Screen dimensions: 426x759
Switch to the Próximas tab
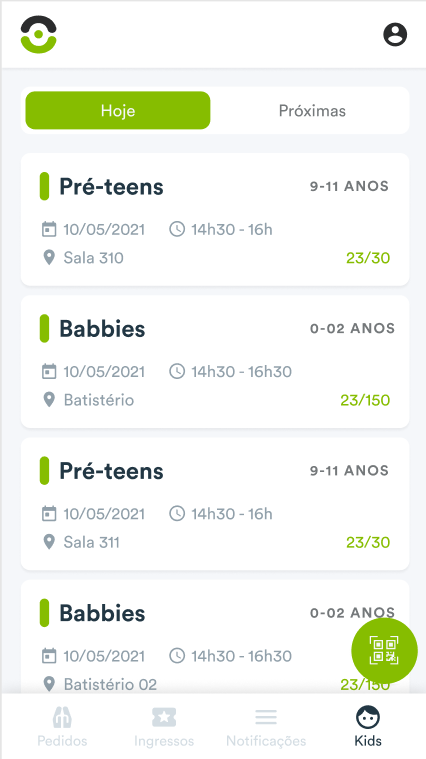pos(312,110)
